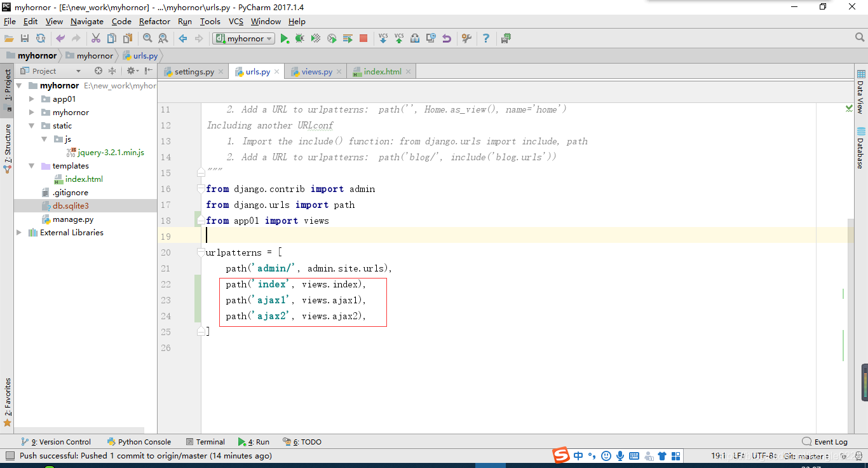Close the urls.py editor tab
868x468 pixels.
(276, 72)
